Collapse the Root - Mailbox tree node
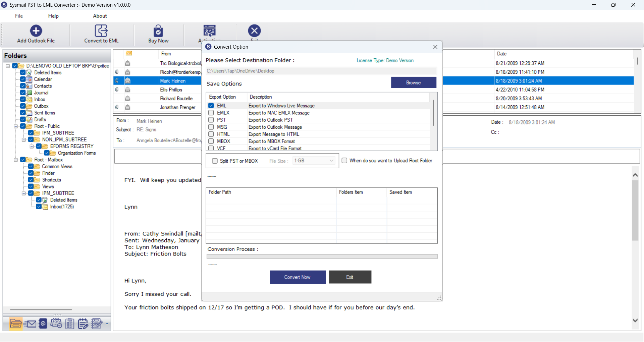The image size is (644, 342). [15, 160]
